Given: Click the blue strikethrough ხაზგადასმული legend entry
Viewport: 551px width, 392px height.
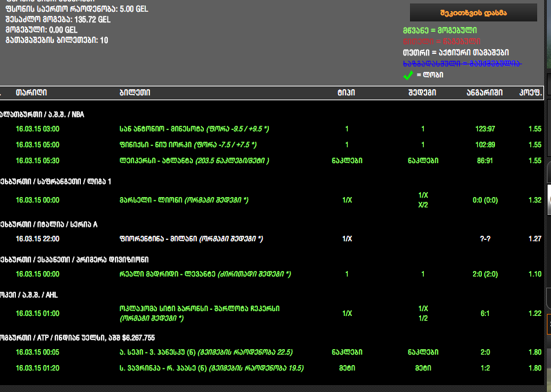Looking at the screenshot, I should 463,64.
